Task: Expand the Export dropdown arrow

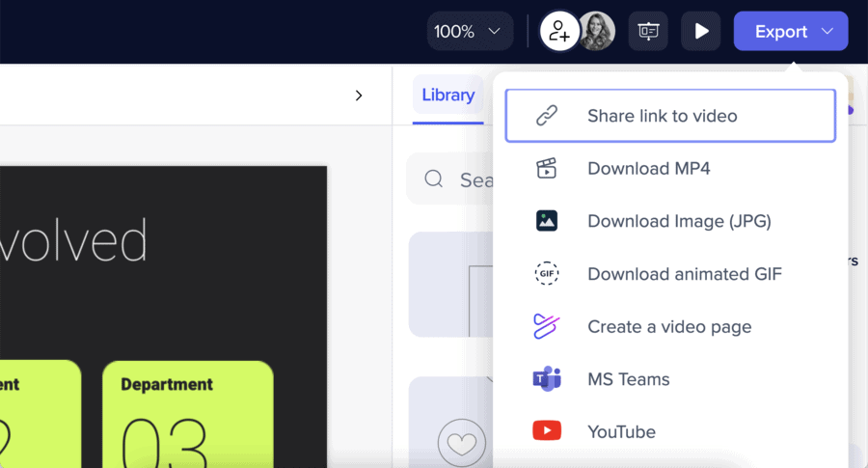Action: pos(827,32)
